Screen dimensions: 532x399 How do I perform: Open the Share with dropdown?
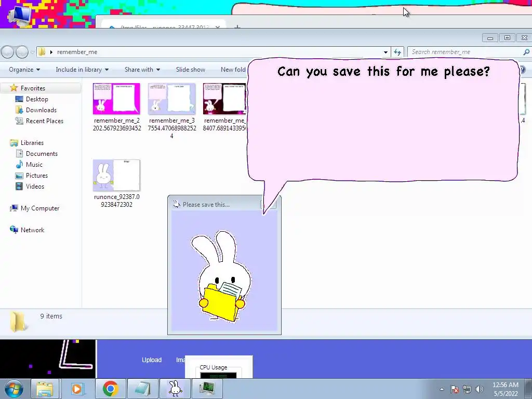coord(142,70)
